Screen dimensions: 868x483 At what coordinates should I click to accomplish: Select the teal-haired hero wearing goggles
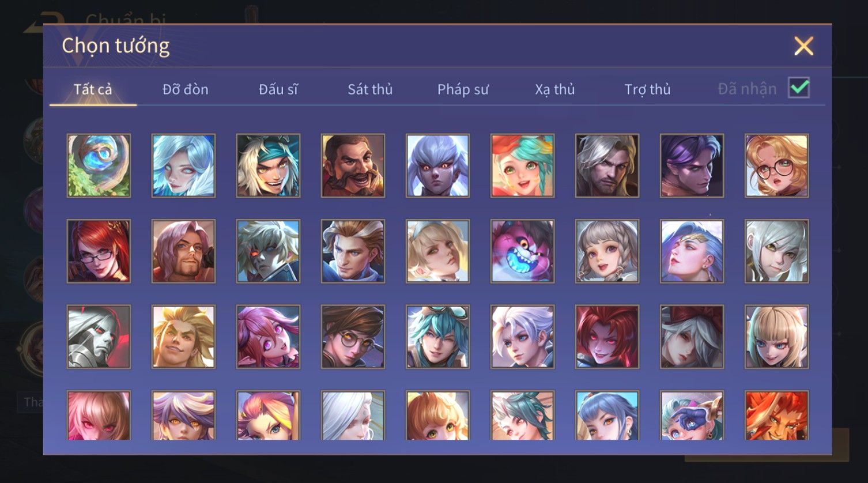point(437,337)
